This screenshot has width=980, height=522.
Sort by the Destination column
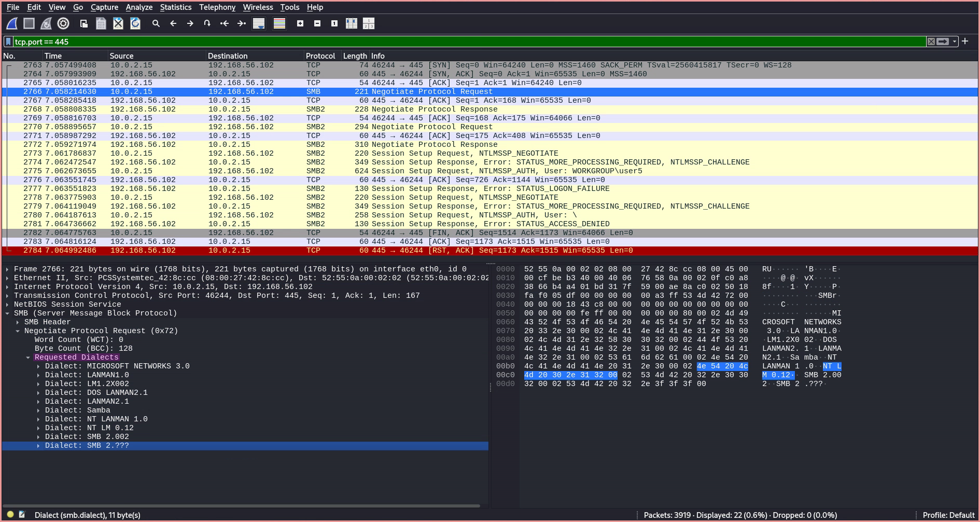pyautogui.click(x=255, y=56)
